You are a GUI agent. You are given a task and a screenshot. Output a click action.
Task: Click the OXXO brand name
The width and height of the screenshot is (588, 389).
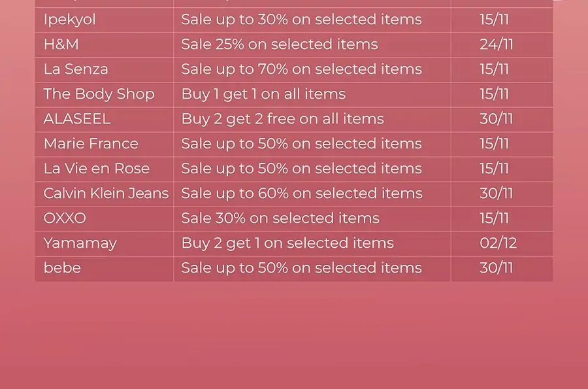65,218
